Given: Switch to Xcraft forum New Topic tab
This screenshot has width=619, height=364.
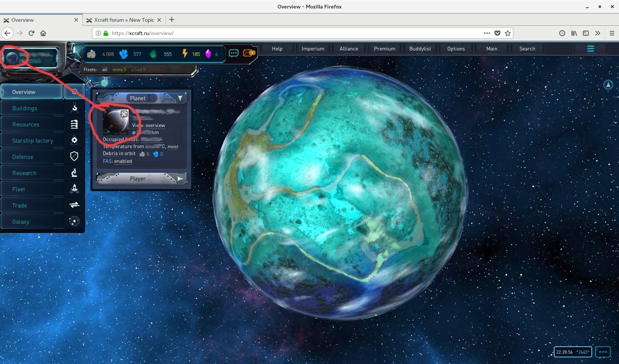Looking at the screenshot, I should [x=124, y=20].
